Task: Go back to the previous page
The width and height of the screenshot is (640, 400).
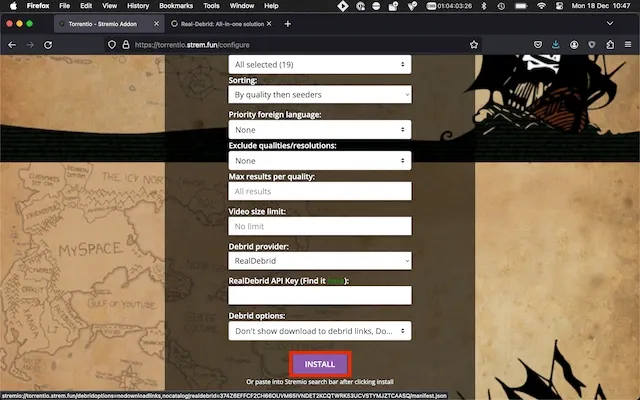Action: point(12,45)
